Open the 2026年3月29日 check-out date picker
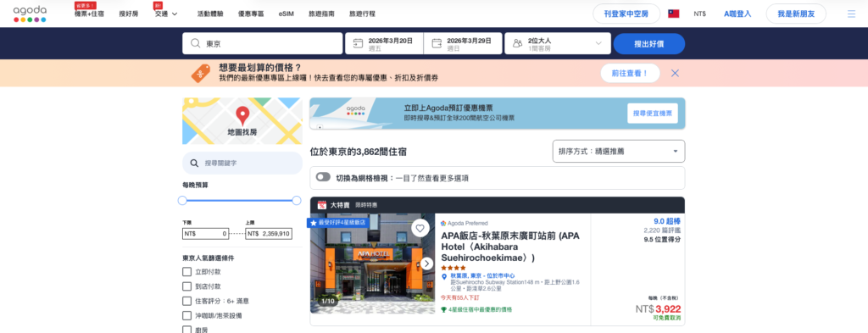Viewport: 868px width, 333px height. pos(463,43)
